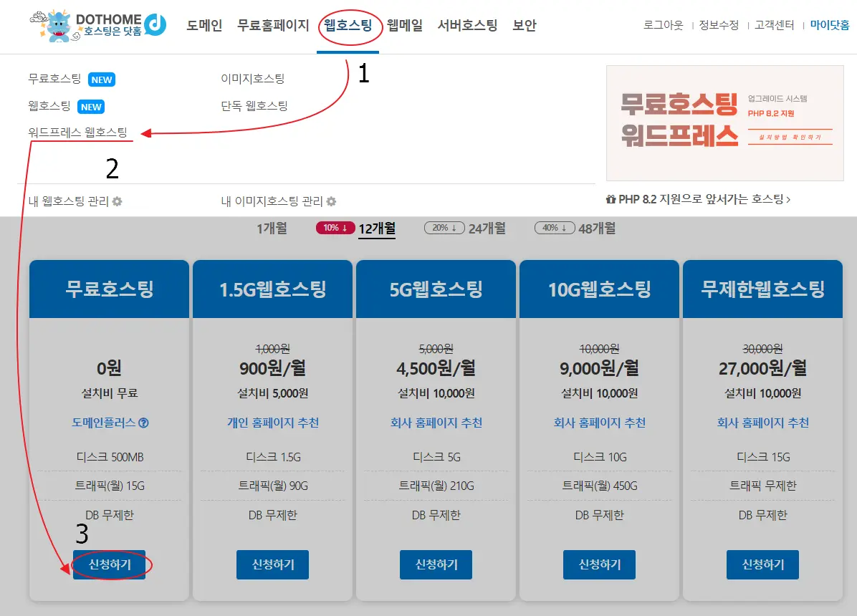Open the 웹호스팅 menu
Viewport: 857px width, 616px height.
click(348, 25)
